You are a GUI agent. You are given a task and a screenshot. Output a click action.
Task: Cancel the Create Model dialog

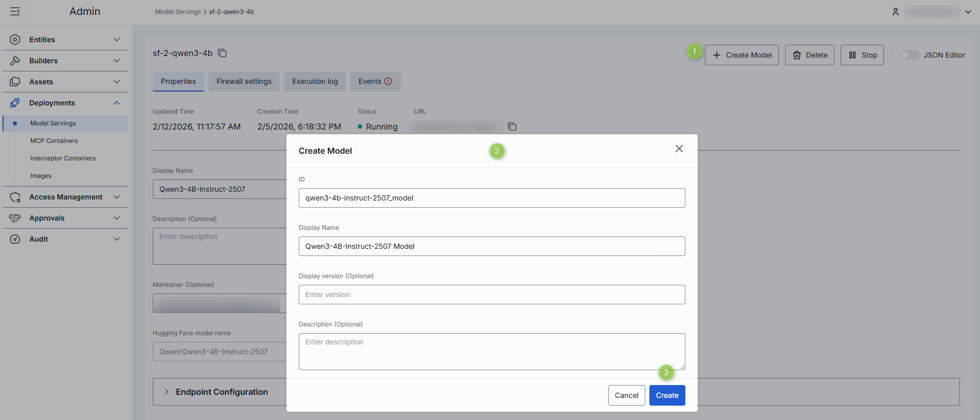626,395
